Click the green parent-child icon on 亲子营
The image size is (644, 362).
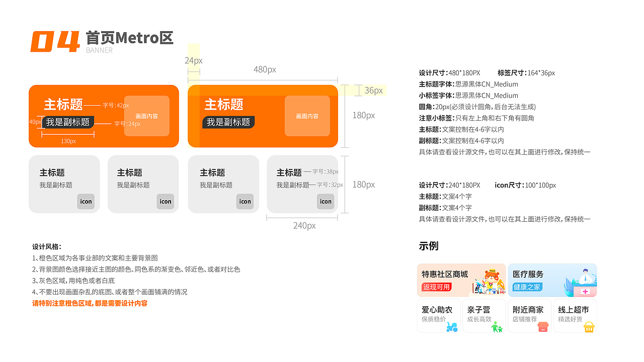497,327
